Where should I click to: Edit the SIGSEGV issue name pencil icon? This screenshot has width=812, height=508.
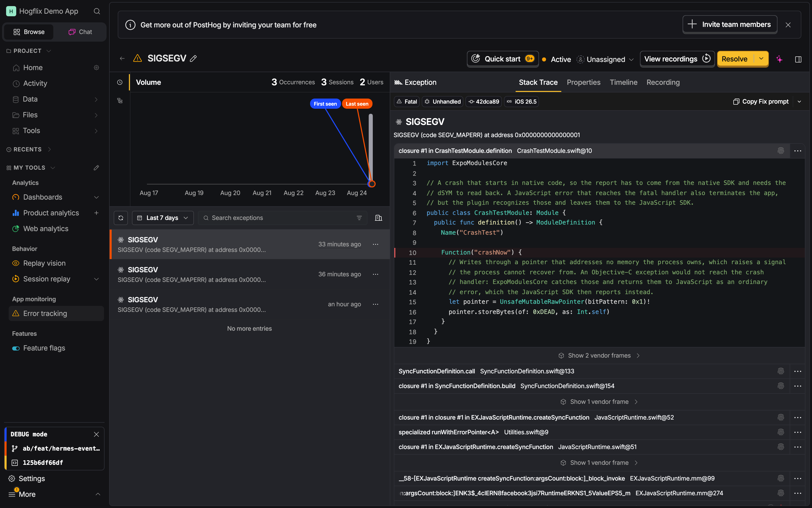point(193,58)
